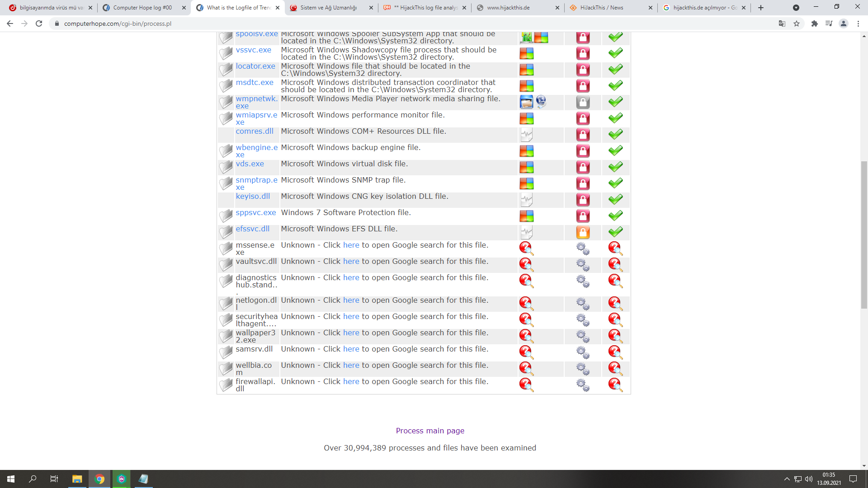Viewport: 868px width, 488px height.
Task: Open Chrome extensions puzzle icon
Action: click(x=814, y=23)
